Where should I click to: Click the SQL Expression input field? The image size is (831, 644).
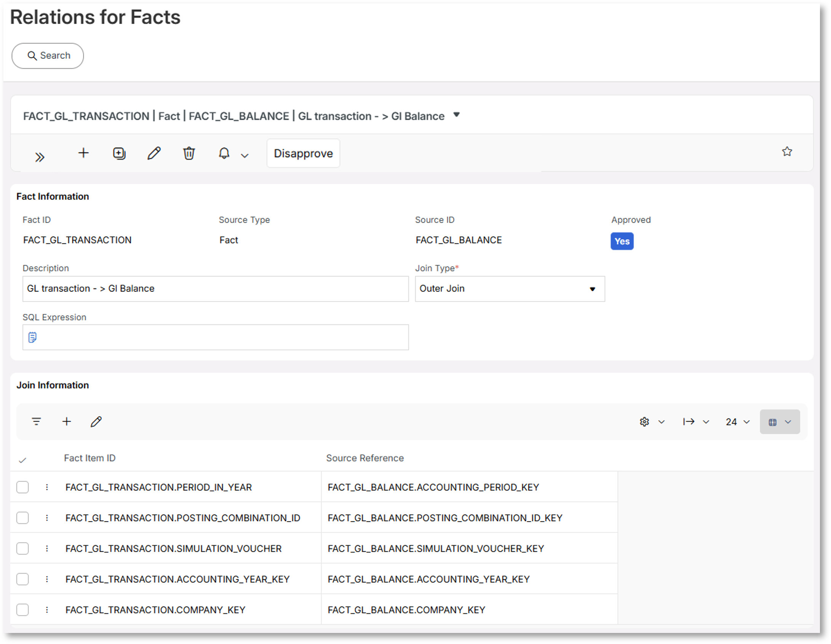(216, 337)
